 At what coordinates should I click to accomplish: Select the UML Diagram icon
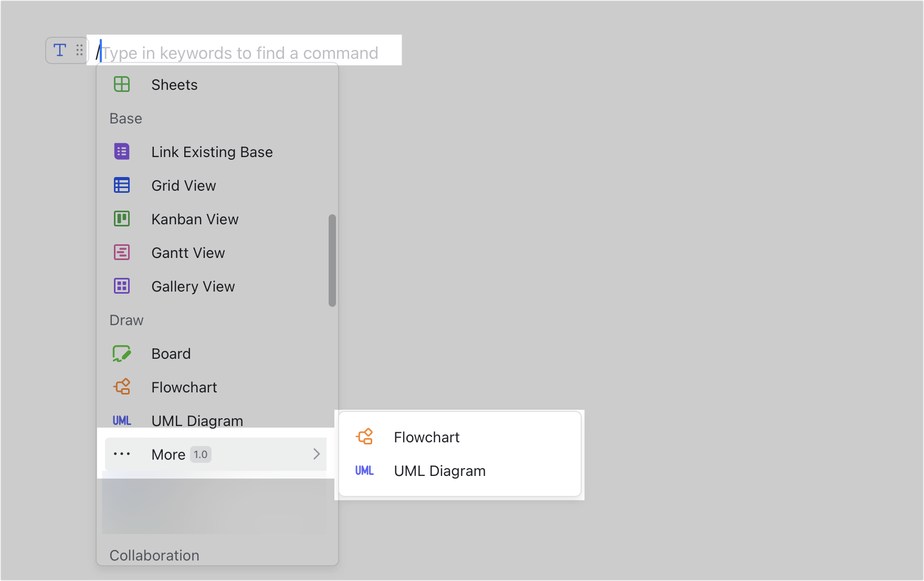click(x=122, y=420)
